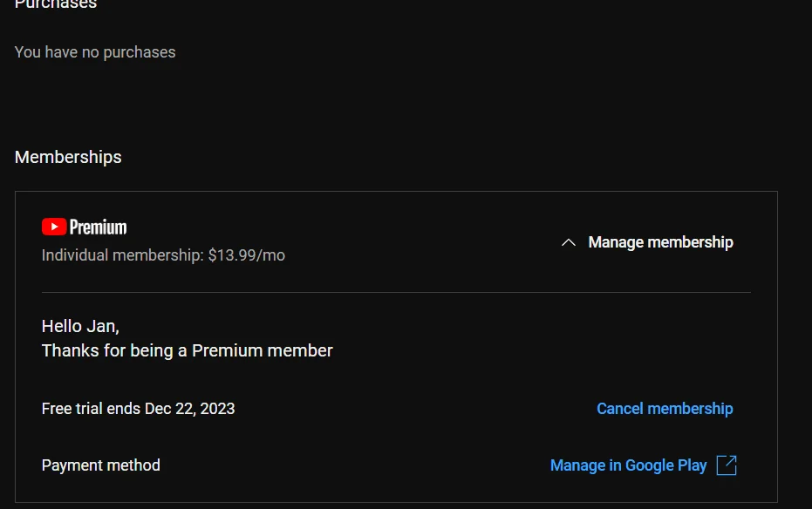Cancel the Premium membership

[x=665, y=409]
